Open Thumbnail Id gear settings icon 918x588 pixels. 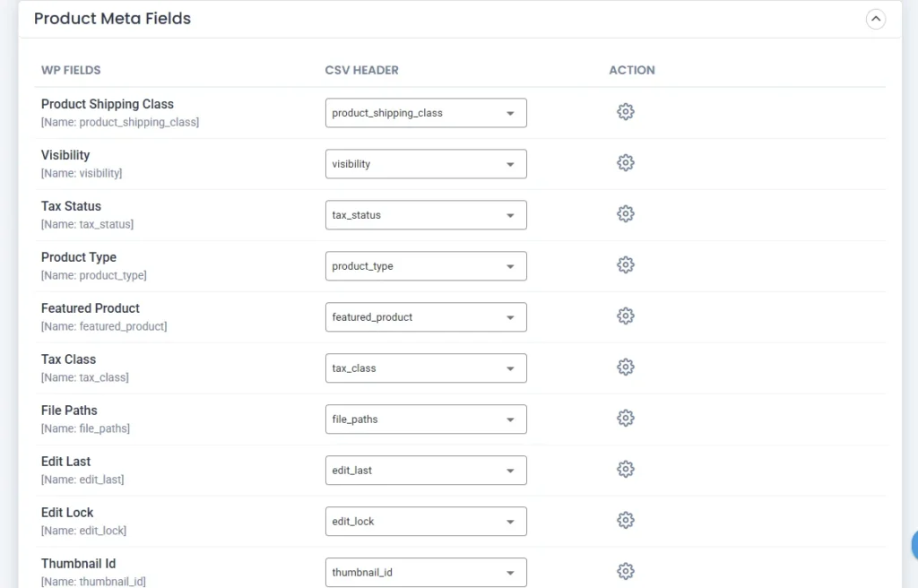626,572
